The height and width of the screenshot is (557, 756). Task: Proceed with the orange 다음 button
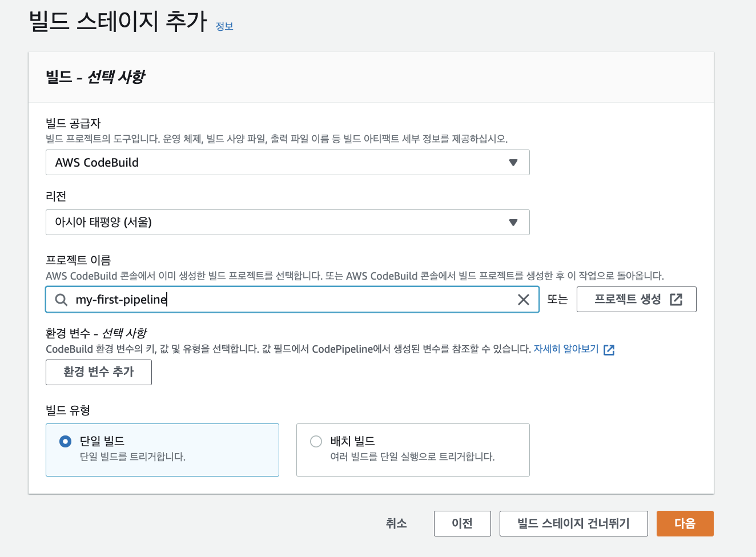click(685, 523)
